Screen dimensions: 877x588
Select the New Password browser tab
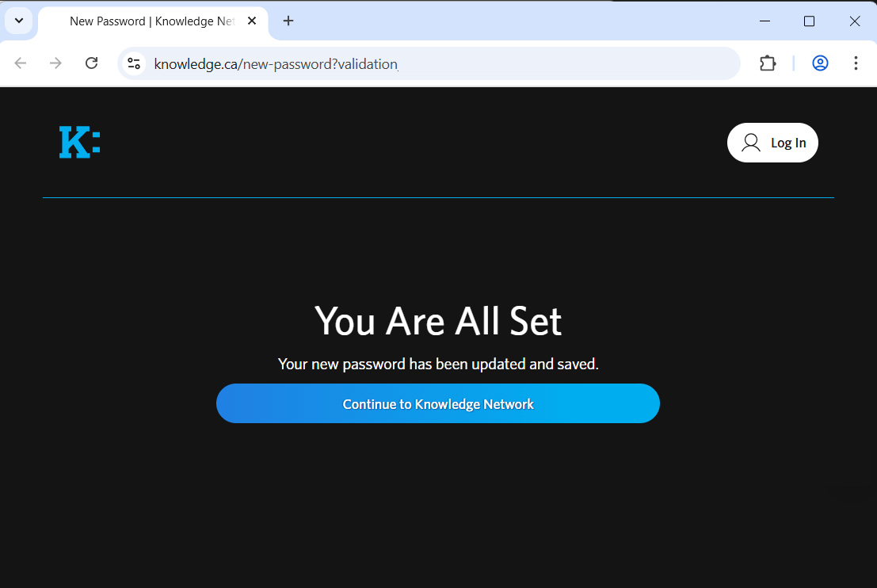(151, 21)
